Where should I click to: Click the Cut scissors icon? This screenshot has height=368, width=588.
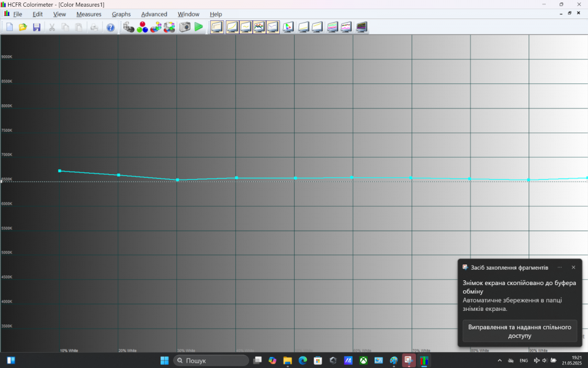[51, 27]
